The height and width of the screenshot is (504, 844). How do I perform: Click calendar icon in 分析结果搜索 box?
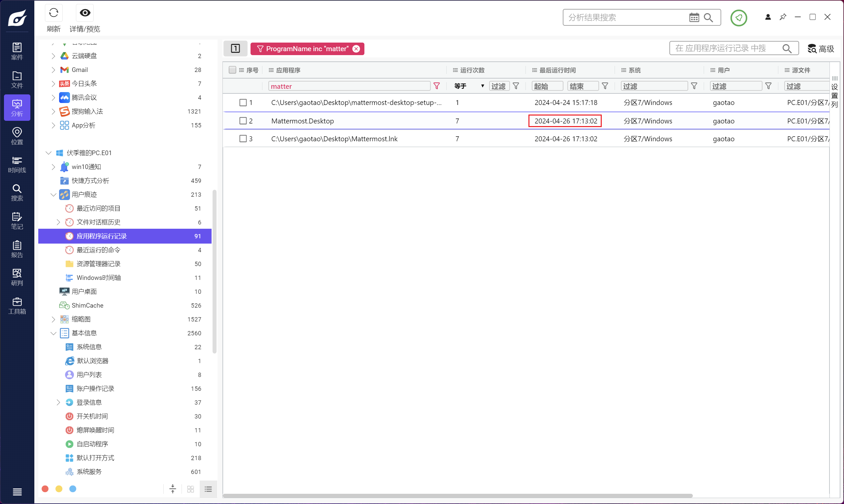(x=694, y=17)
